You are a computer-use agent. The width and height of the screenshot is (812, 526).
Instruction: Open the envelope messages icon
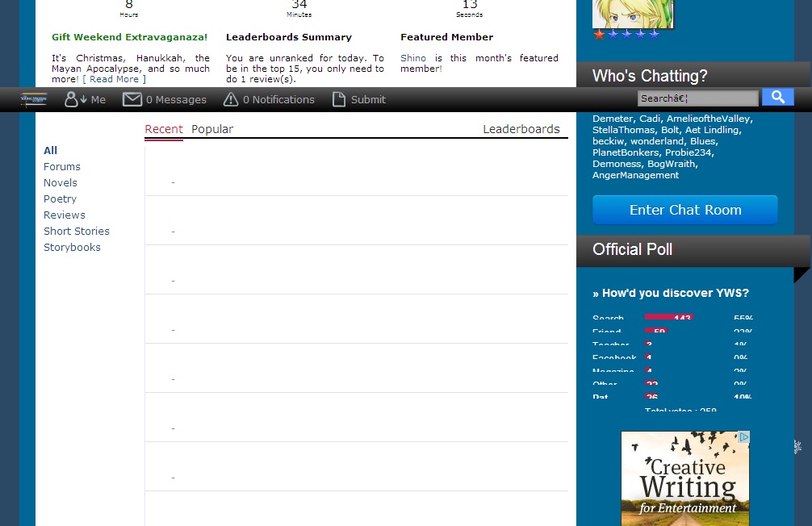(x=132, y=99)
